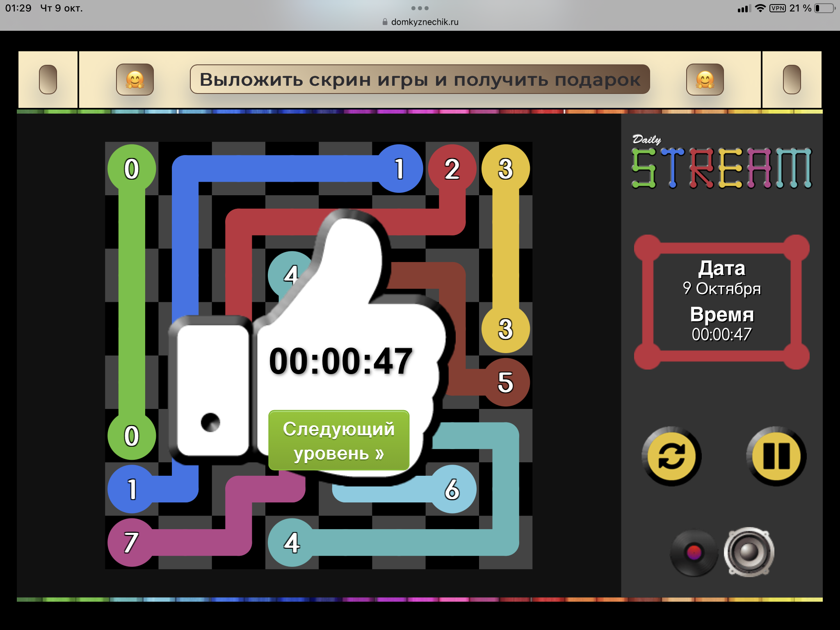Tap the red 2 endpoint circle
Image resolution: width=840 pixels, height=630 pixels.
point(452,169)
